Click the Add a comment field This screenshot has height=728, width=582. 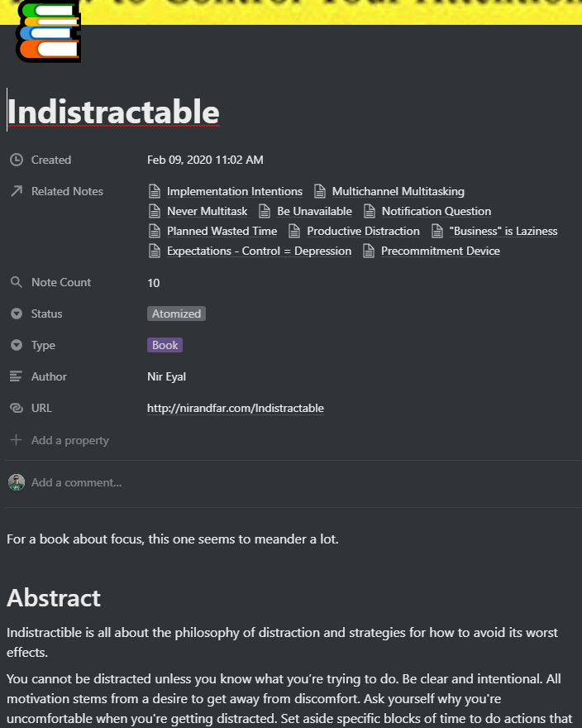pos(76,482)
